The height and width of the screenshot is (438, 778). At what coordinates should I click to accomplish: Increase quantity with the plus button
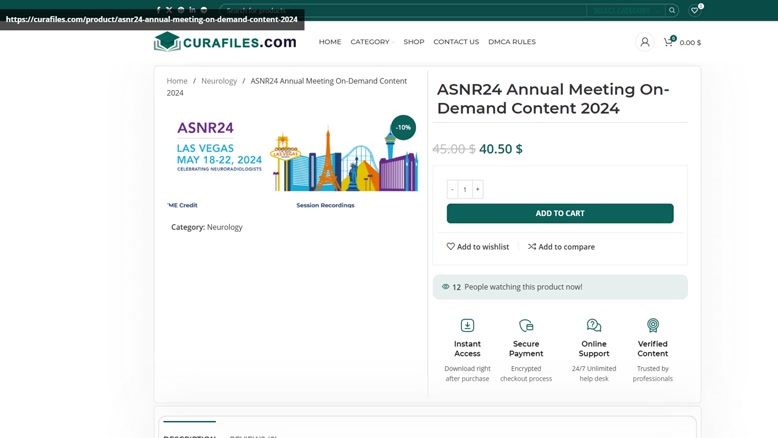pos(478,189)
